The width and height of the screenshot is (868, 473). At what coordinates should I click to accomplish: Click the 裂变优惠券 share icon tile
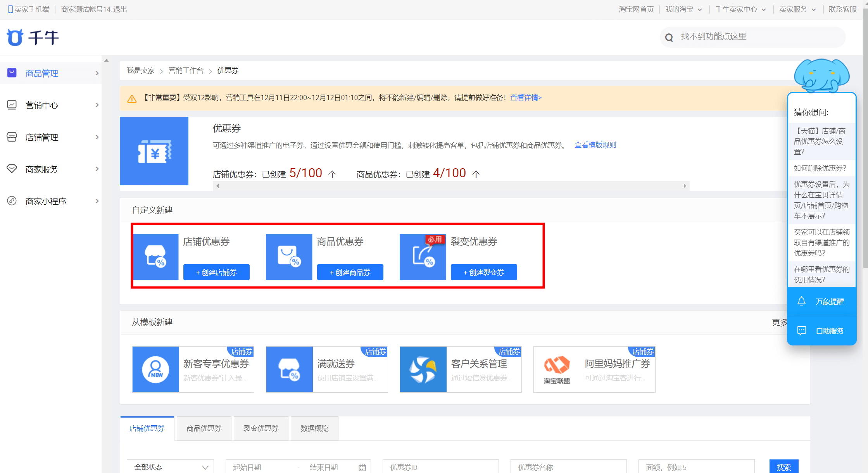pyautogui.click(x=423, y=257)
